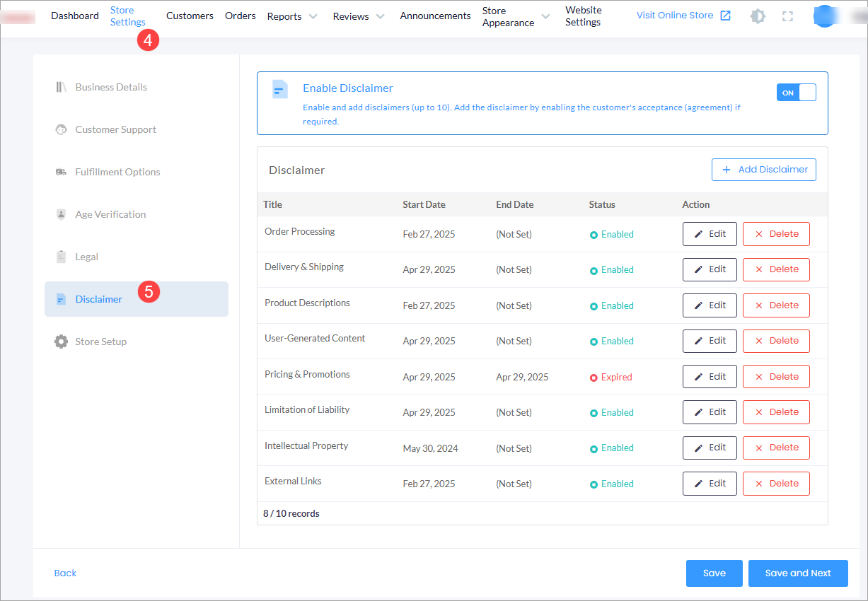868x601 pixels.
Task: Select Customer Support in the sidebar
Action: pyautogui.click(x=137, y=129)
